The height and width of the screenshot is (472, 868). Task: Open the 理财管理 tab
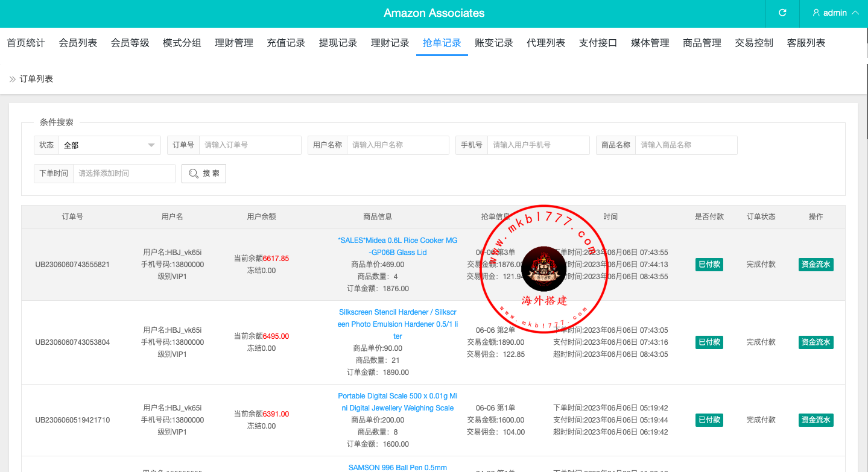pos(234,43)
